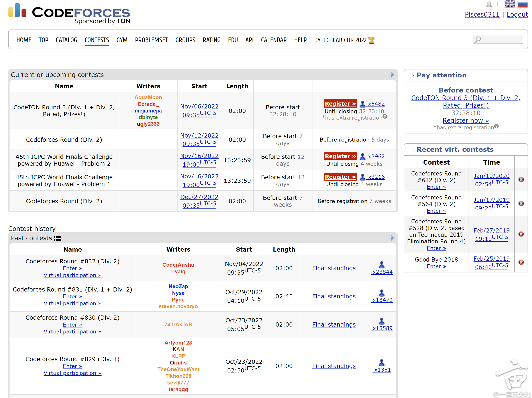532x398 pixels.
Task: Open participants list icon showing x23844
Action: pos(381,265)
